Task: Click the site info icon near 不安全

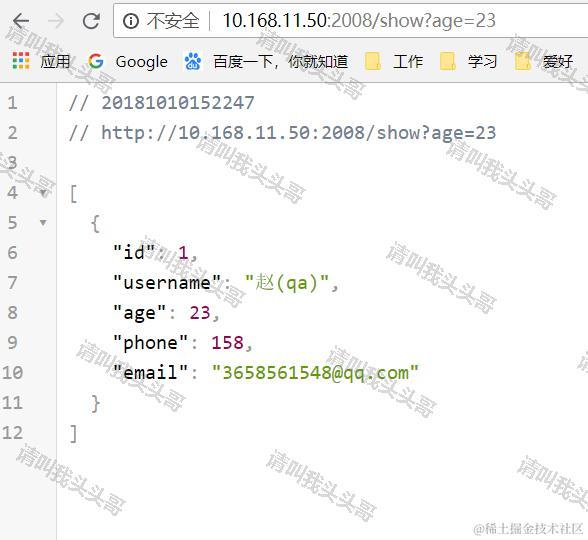Action: 131,21
